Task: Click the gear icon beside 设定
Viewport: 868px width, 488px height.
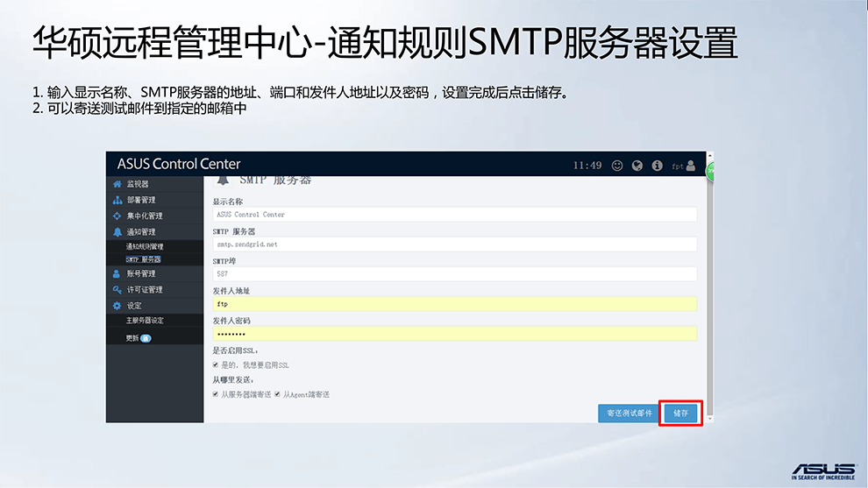Action: click(117, 306)
